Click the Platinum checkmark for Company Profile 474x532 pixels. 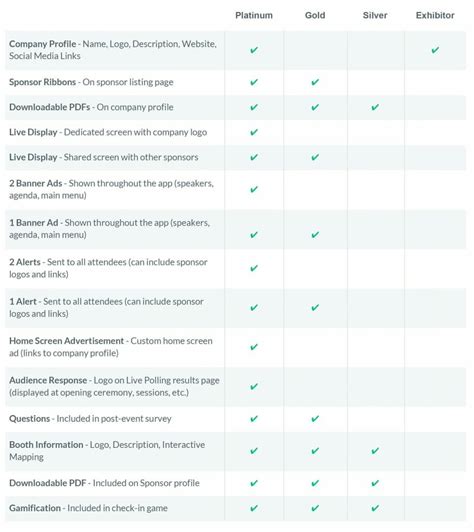pyautogui.click(x=254, y=50)
